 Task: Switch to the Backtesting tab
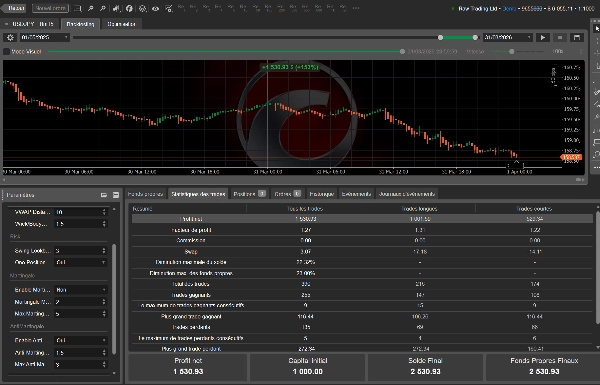(80, 24)
